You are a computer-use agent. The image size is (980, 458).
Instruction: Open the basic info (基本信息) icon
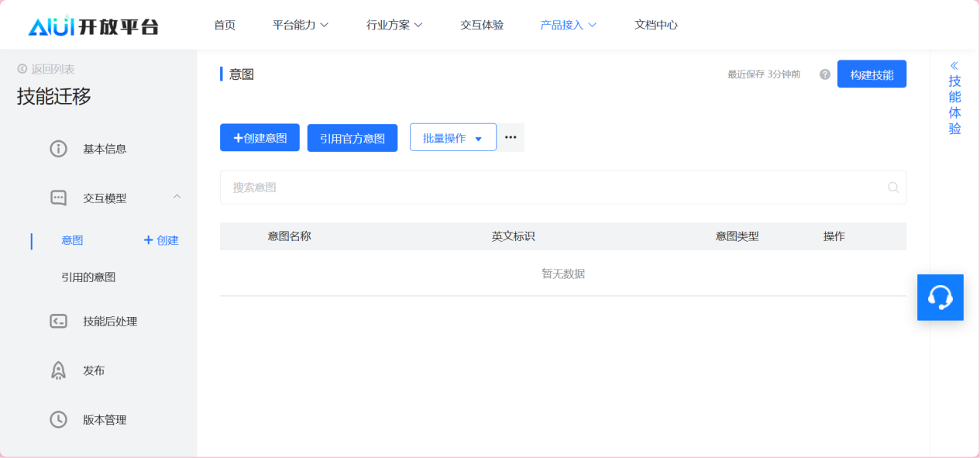point(58,149)
